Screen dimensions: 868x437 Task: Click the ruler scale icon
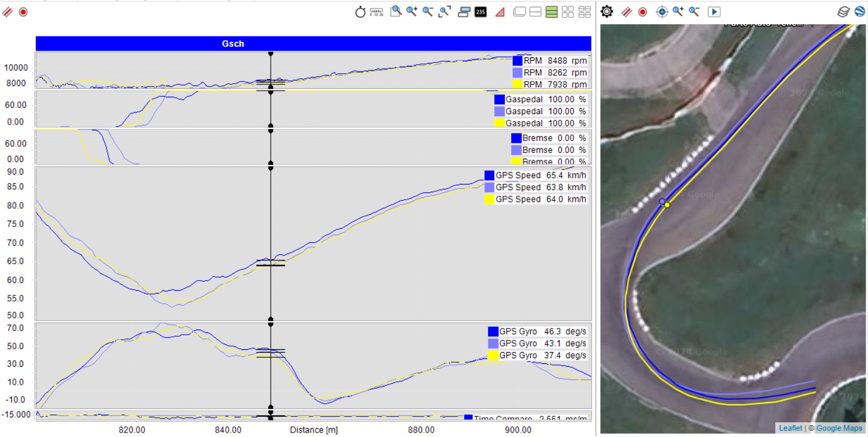pyautogui.click(x=377, y=12)
